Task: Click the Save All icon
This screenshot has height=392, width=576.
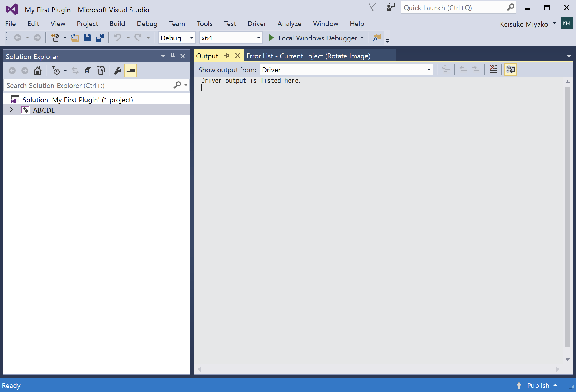Action: tap(100, 38)
